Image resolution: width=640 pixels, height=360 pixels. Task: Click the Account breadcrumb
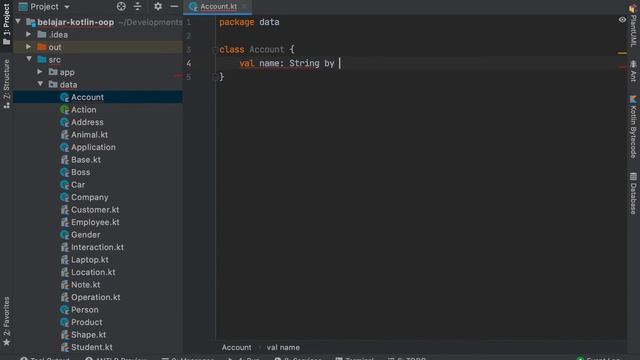pyautogui.click(x=236, y=347)
